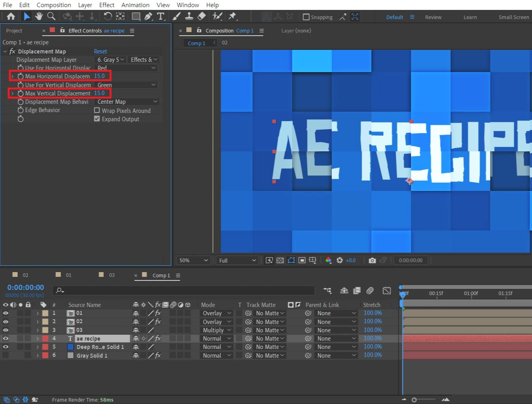Switch to the 02 timeline tab
Viewport: 532px width, 404px height.
tap(25, 275)
